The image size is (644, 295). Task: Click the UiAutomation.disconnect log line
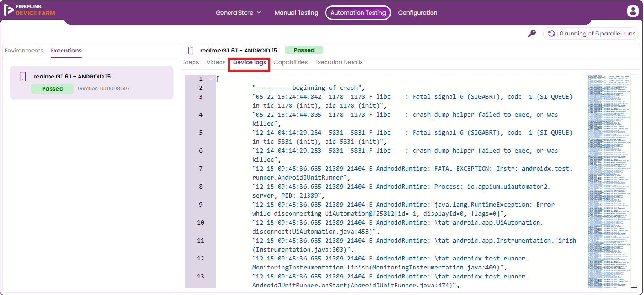[x=397, y=227]
